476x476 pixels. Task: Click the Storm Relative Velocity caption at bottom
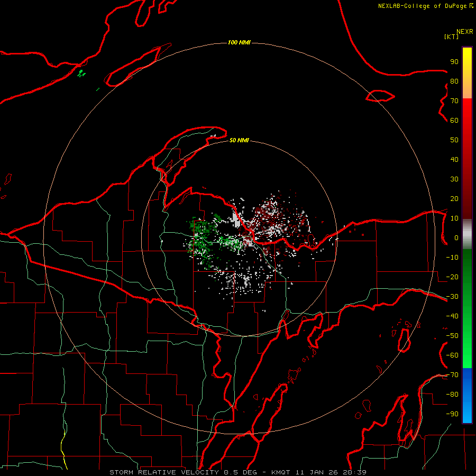click(237, 472)
